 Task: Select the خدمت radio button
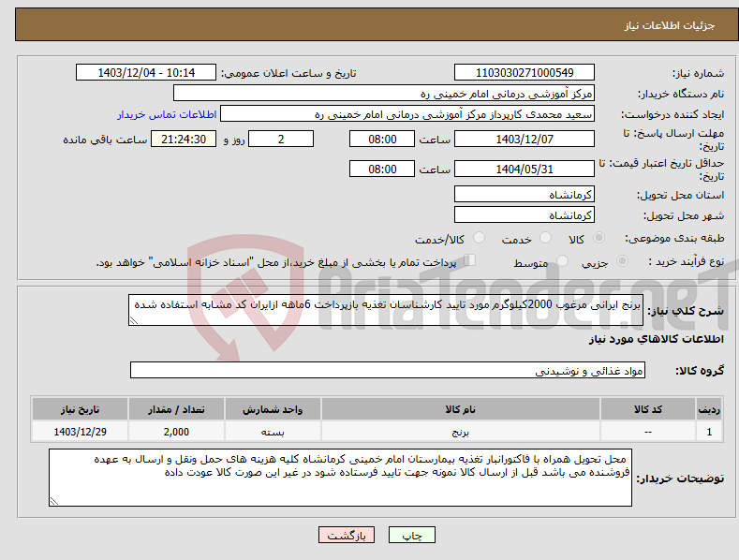pos(545,238)
